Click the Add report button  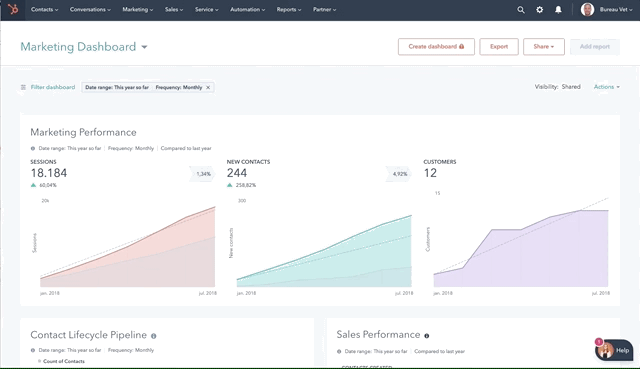[x=595, y=47]
